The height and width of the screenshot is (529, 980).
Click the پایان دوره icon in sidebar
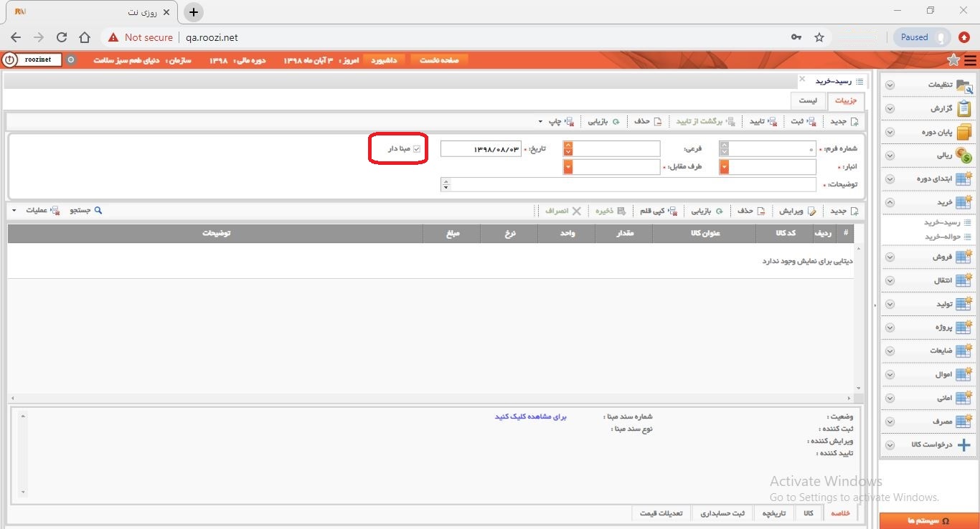pyautogui.click(x=964, y=132)
